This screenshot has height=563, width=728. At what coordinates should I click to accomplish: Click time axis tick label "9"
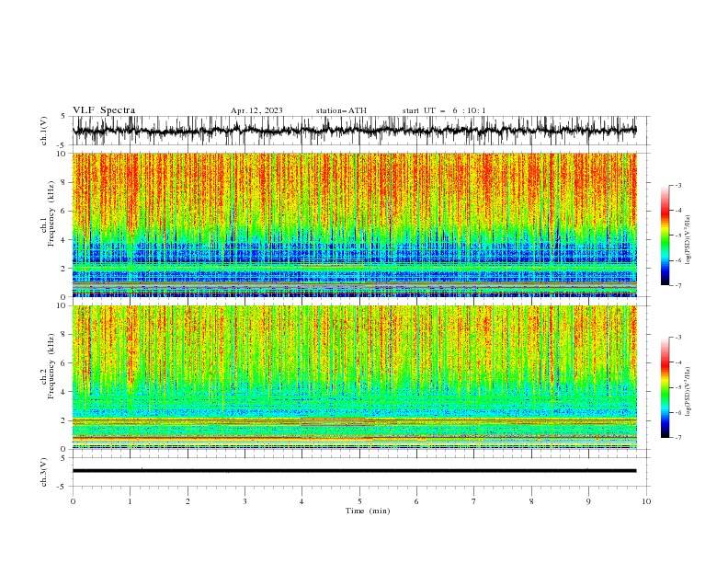coord(588,501)
